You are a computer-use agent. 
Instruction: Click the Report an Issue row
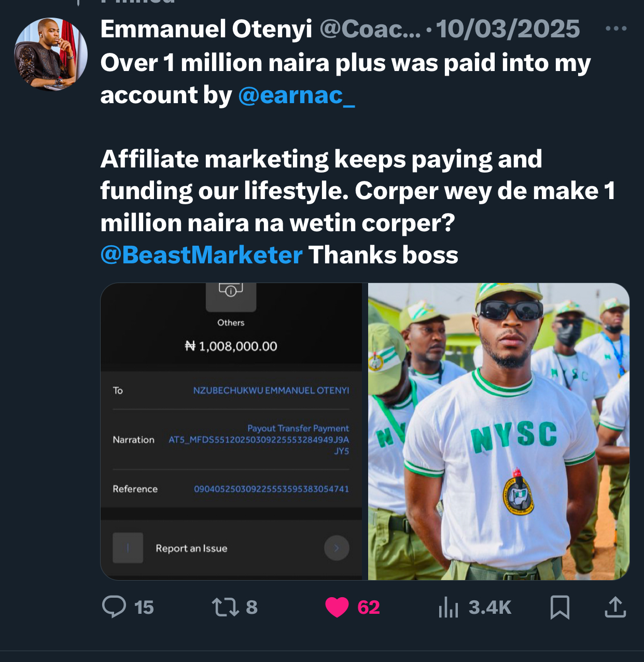tap(231, 548)
